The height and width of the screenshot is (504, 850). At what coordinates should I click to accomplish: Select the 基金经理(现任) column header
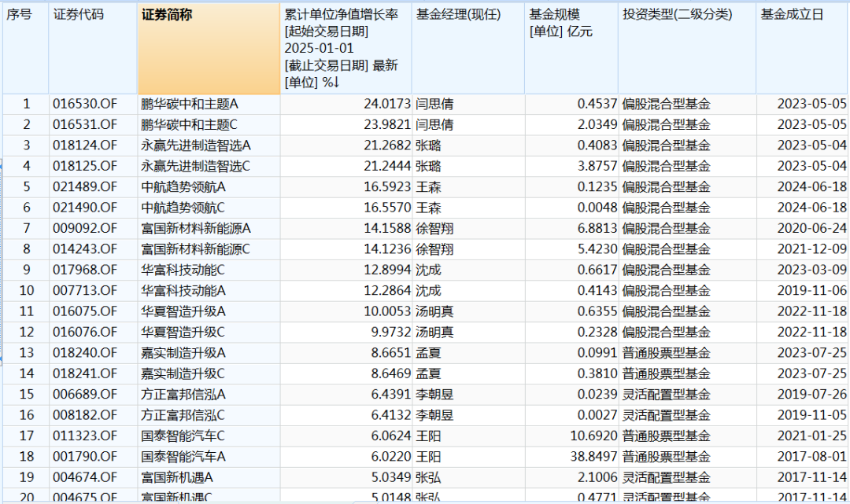(468, 49)
